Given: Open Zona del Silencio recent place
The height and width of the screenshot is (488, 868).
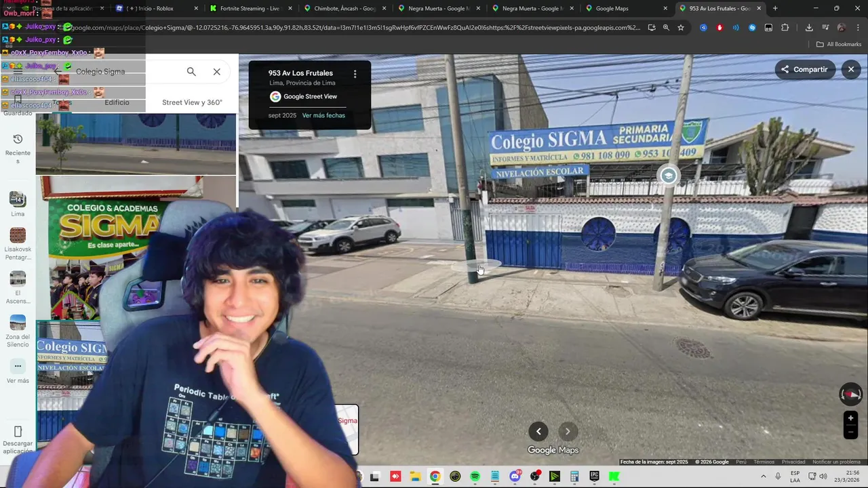Looking at the screenshot, I should pos(18,331).
